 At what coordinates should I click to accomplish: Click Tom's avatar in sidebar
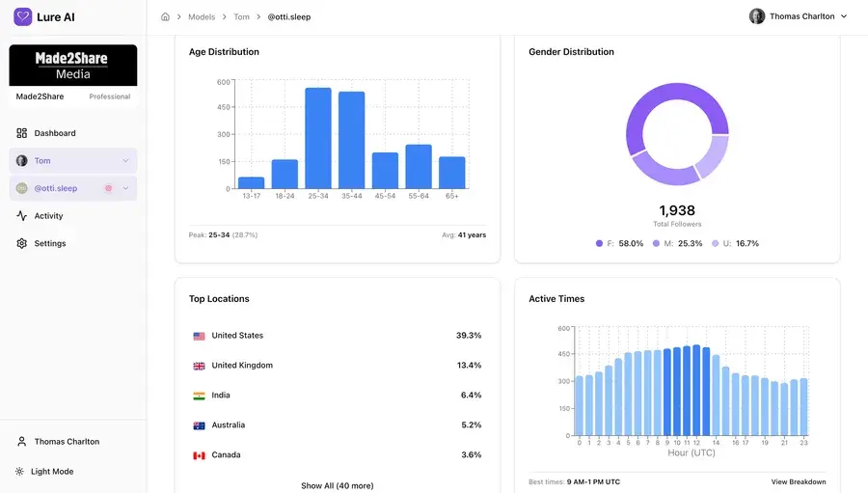(x=21, y=161)
